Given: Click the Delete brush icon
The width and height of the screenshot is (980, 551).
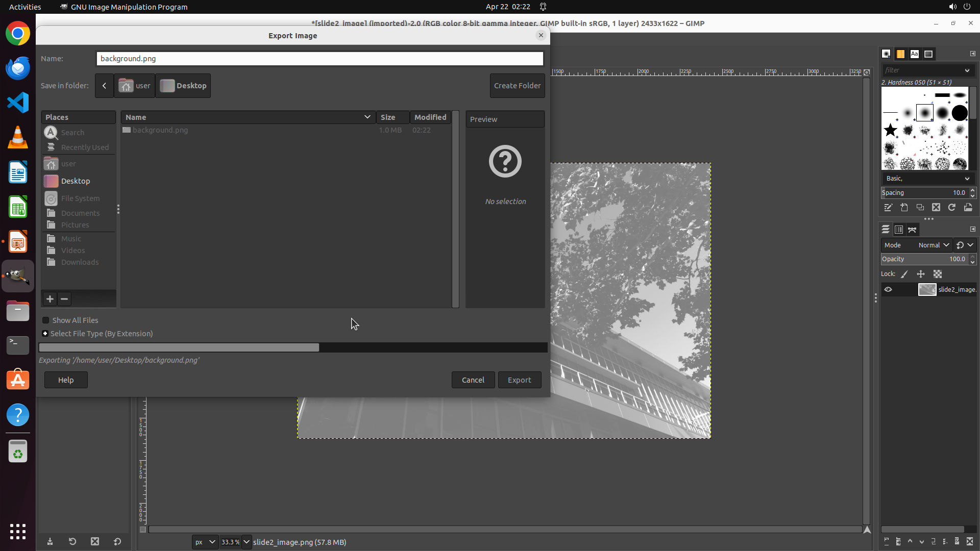Looking at the screenshot, I should coord(936,208).
